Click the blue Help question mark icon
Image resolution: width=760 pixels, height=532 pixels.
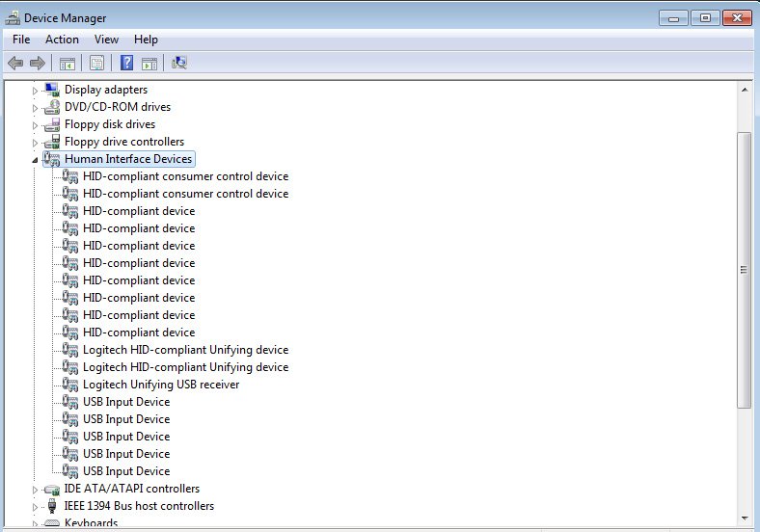(x=126, y=63)
